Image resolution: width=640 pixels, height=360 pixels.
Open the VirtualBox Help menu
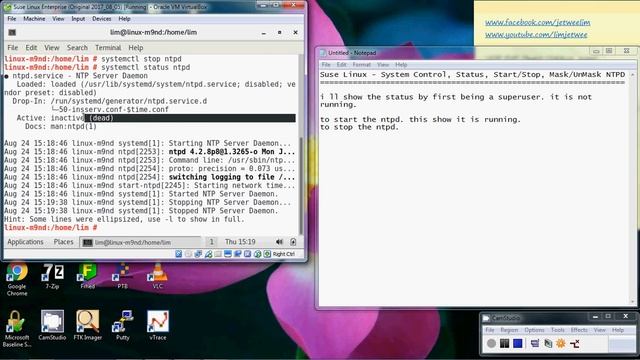point(124,19)
